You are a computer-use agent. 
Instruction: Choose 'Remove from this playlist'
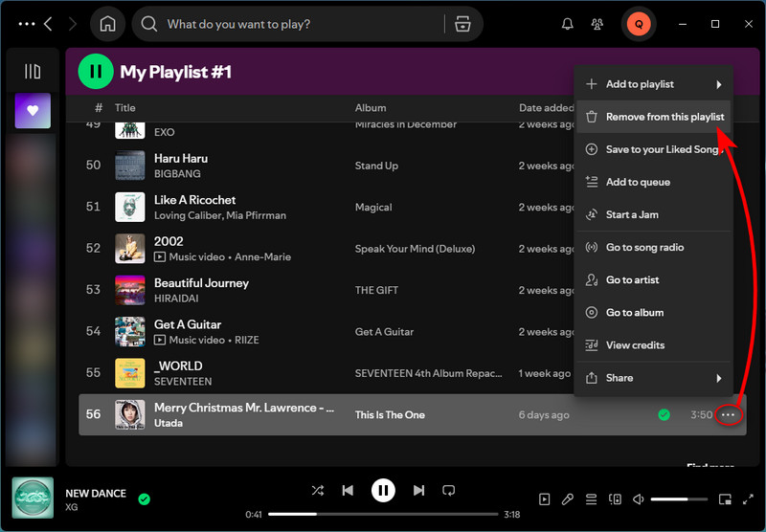point(653,117)
